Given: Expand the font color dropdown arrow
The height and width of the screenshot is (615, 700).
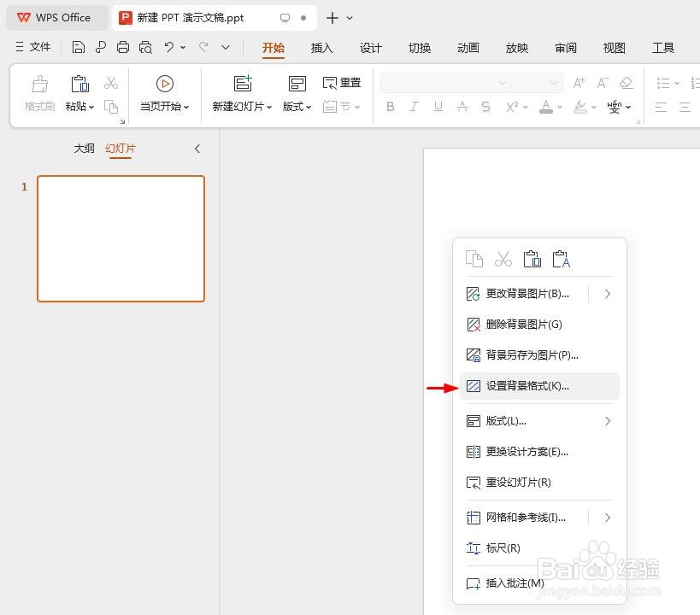Looking at the screenshot, I should [x=559, y=107].
